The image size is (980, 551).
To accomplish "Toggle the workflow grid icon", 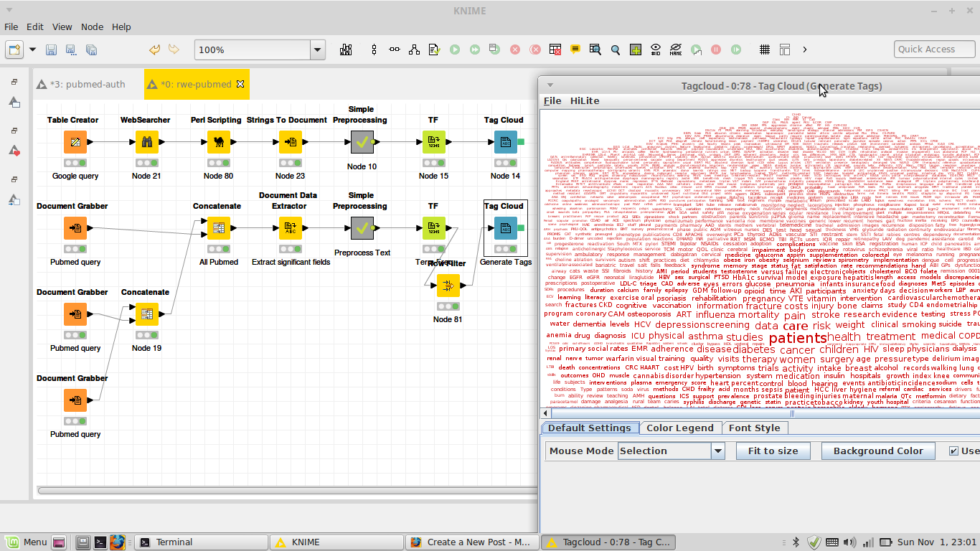I will pyautogui.click(x=765, y=50).
